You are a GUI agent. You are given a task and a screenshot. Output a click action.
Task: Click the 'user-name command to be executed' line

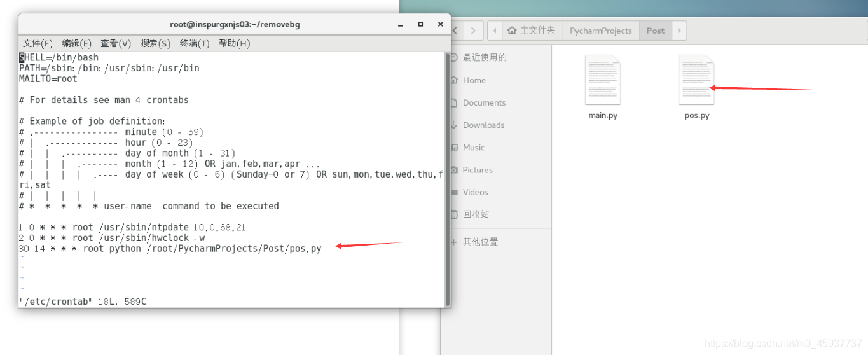point(149,206)
